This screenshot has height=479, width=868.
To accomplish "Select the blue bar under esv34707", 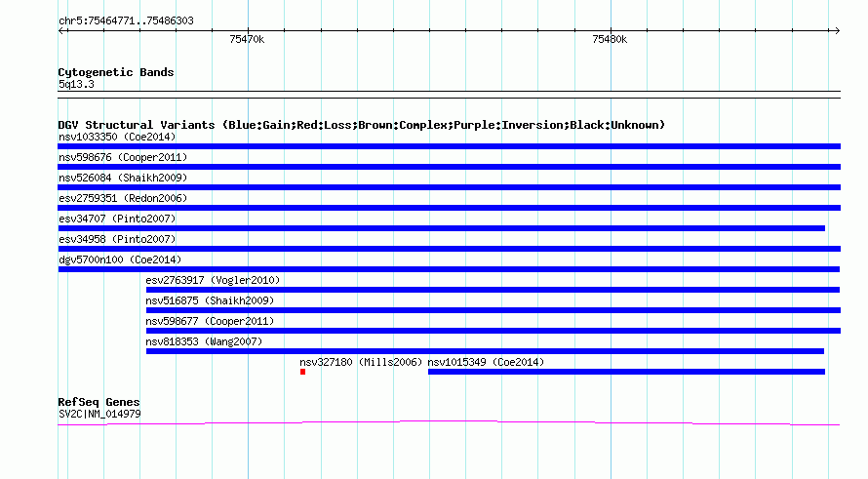I will pyautogui.click(x=441, y=228).
